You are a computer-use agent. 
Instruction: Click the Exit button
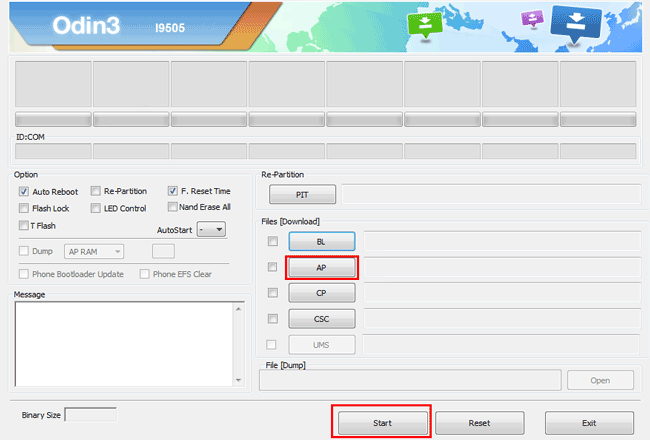point(589,423)
